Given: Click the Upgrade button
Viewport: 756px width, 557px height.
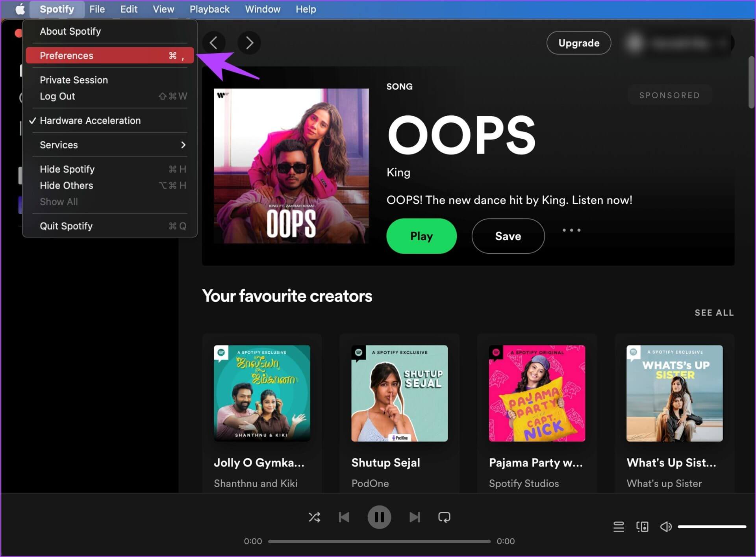Looking at the screenshot, I should tap(578, 43).
